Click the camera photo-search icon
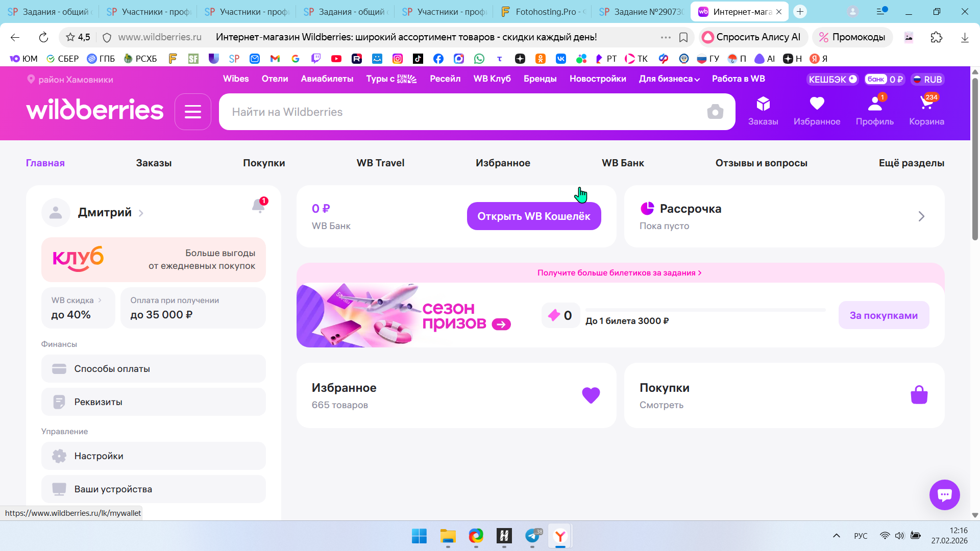Viewport: 980px width, 551px height. 715,112
